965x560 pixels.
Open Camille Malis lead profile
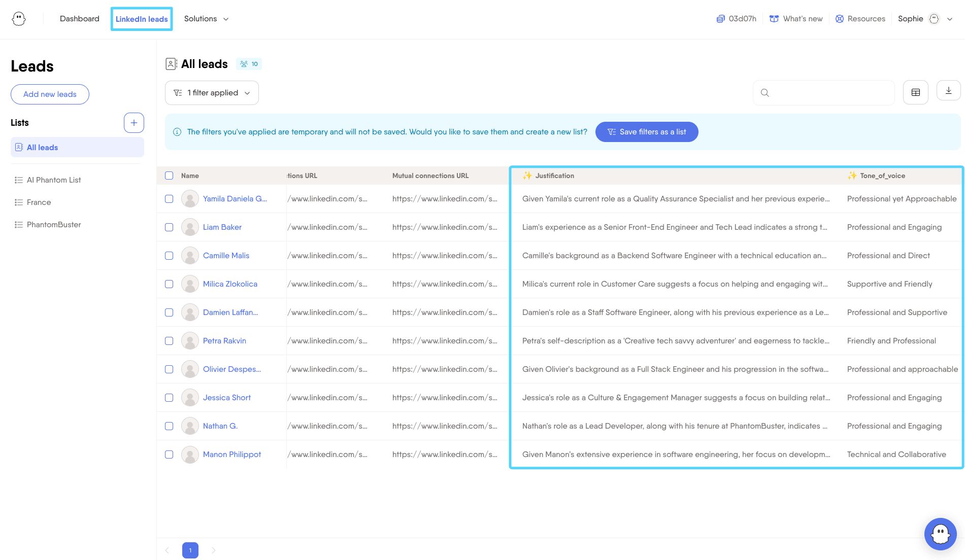coord(226,256)
